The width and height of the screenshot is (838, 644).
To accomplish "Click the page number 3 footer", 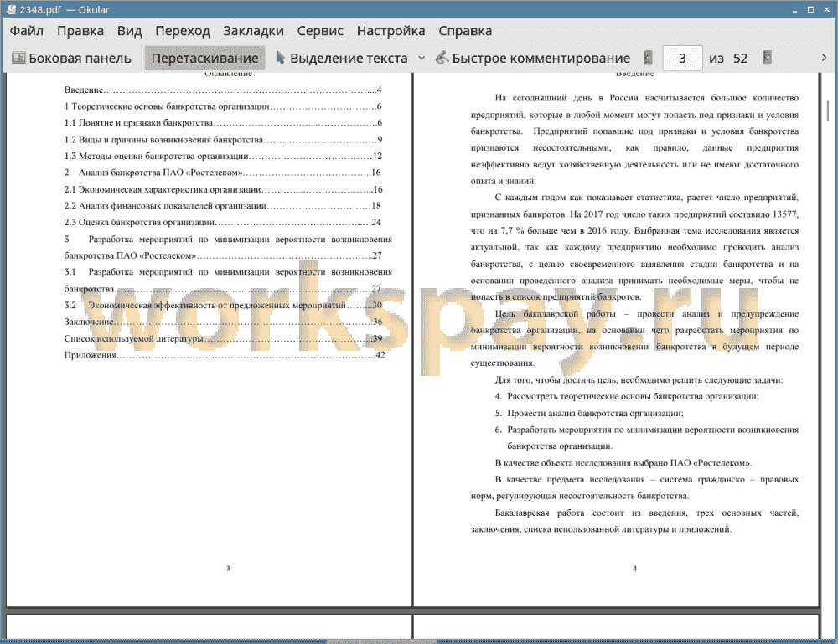I will (x=228, y=568).
